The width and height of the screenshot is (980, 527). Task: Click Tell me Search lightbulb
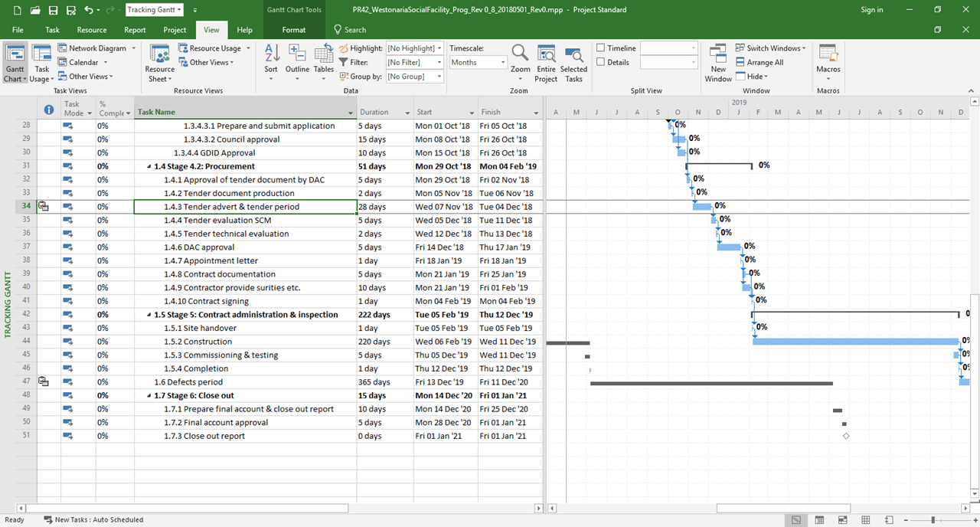pos(338,30)
